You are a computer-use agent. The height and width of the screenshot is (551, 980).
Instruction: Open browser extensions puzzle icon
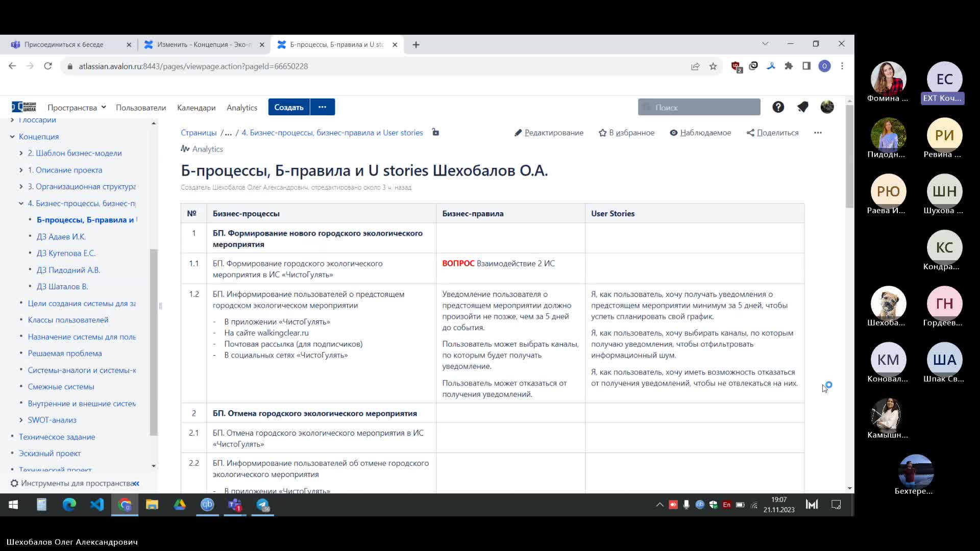(789, 66)
